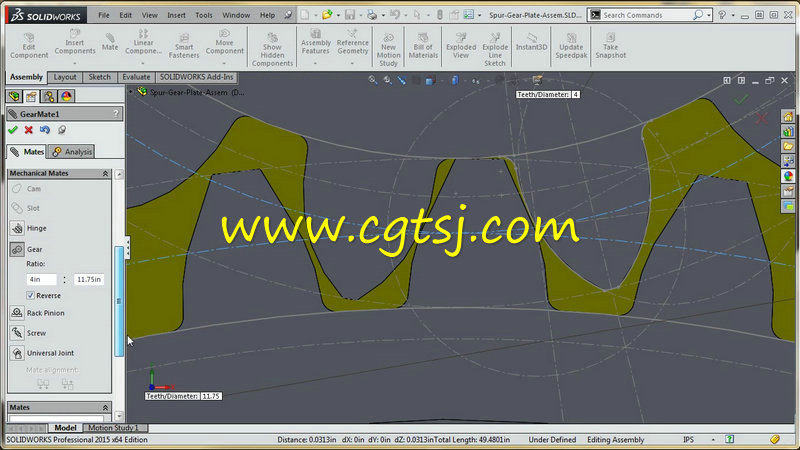Click Save icon in quick toolbar

coord(350,15)
